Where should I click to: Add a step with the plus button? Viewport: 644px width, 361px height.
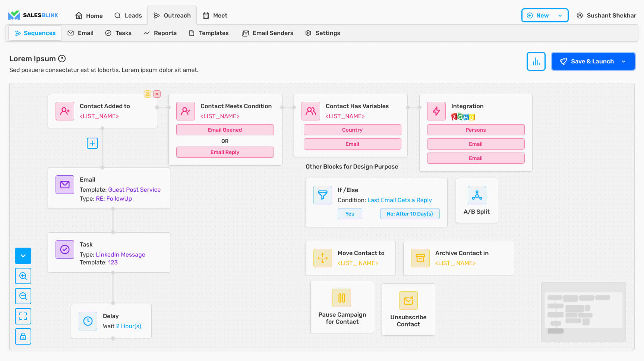pyautogui.click(x=92, y=143)
